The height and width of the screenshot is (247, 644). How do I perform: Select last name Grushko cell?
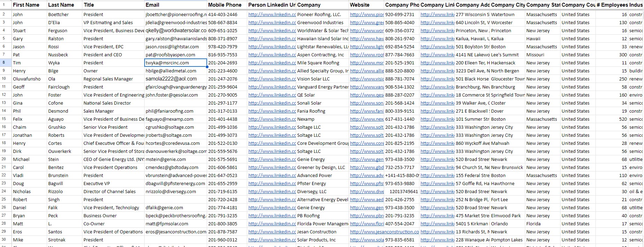coord(65,127)
